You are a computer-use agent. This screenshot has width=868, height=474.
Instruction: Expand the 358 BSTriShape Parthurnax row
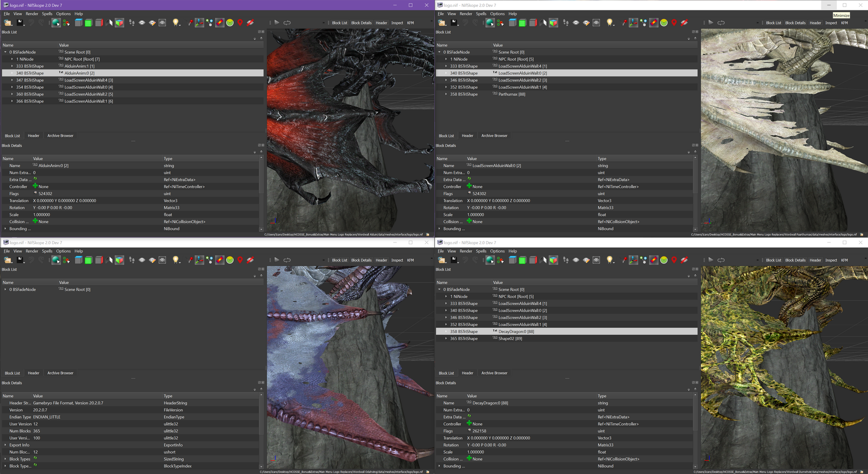point(446,94)
